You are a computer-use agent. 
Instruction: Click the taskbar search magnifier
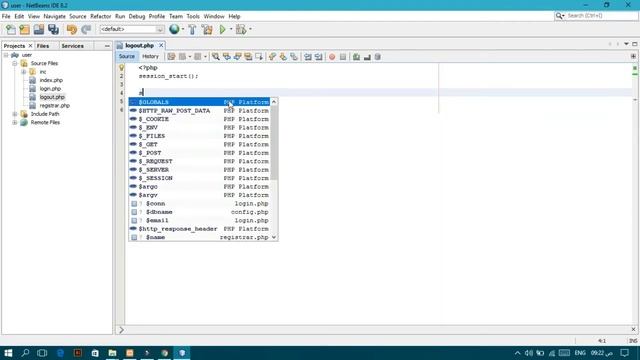click(x=25, y=353)
